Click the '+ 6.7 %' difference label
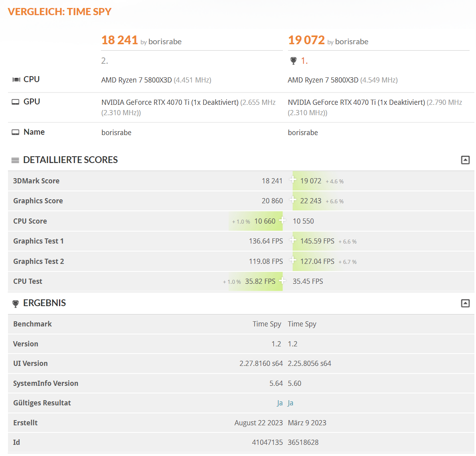 point(348,262)
